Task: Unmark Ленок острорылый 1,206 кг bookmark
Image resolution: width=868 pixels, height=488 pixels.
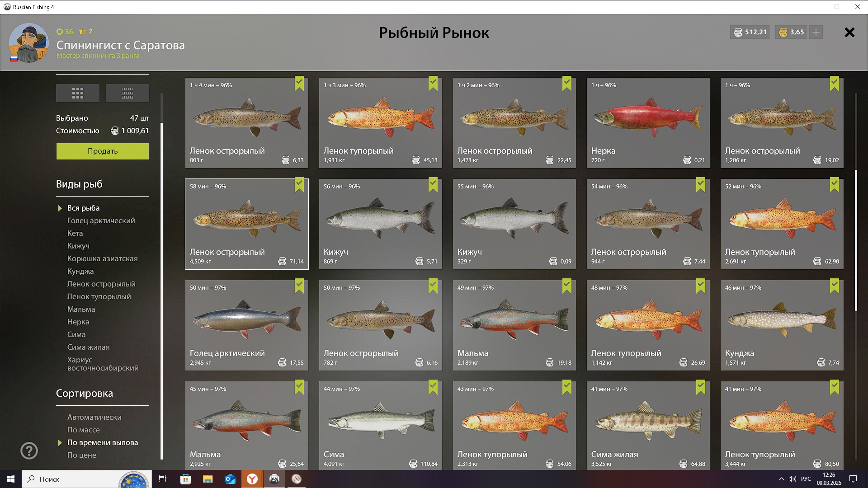Action: 835,84
